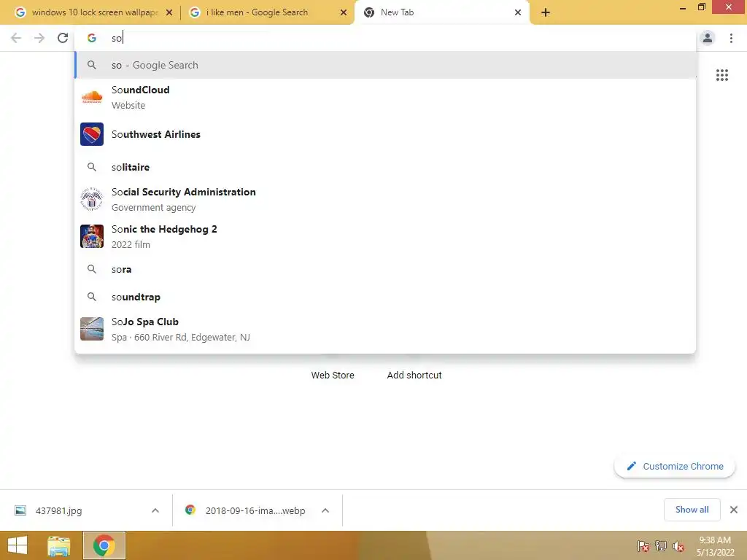The height and width of the screenshot is (560, 747).
Task: Expand options for the .webp download
Action: (325, 510)
